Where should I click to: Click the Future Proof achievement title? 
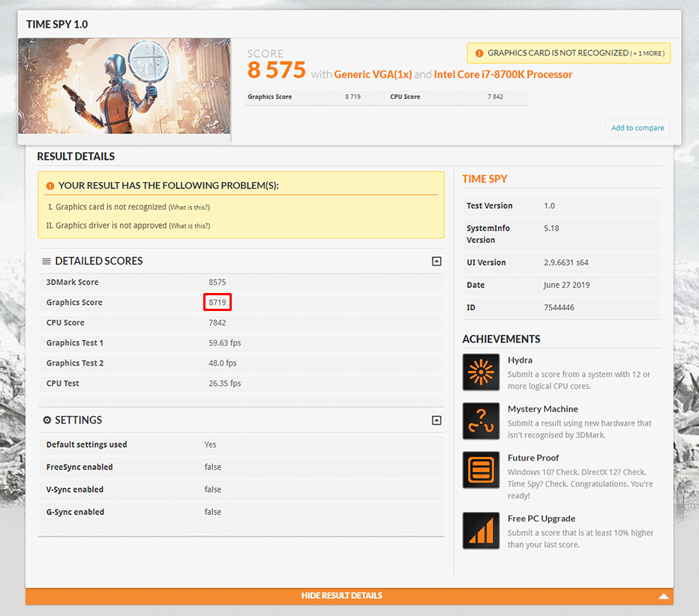point(533,458)
